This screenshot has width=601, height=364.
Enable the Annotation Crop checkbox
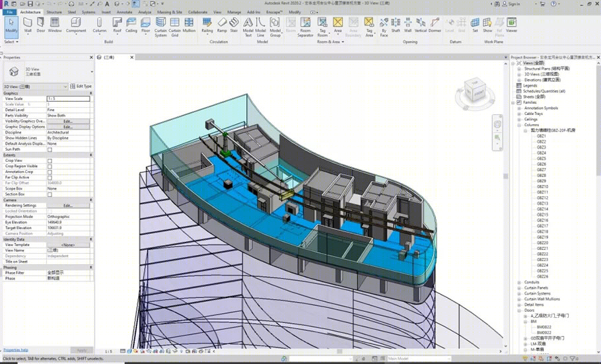(x=50, y=172)
